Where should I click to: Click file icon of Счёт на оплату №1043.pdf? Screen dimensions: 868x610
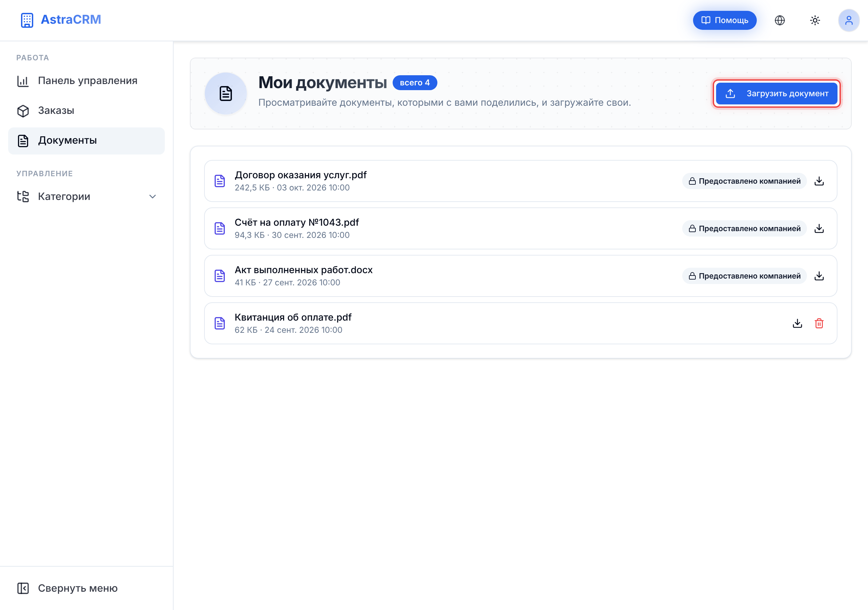[x=220, y=229]
